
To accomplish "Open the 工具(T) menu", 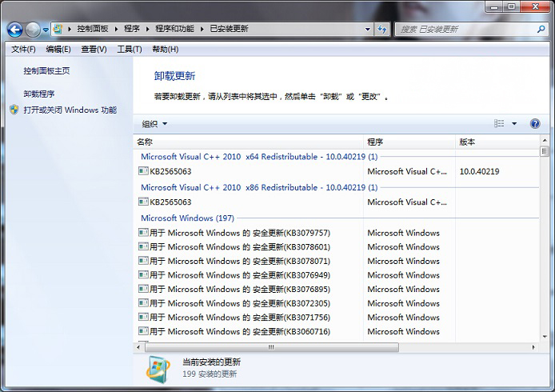I will (x=130, y=50).
